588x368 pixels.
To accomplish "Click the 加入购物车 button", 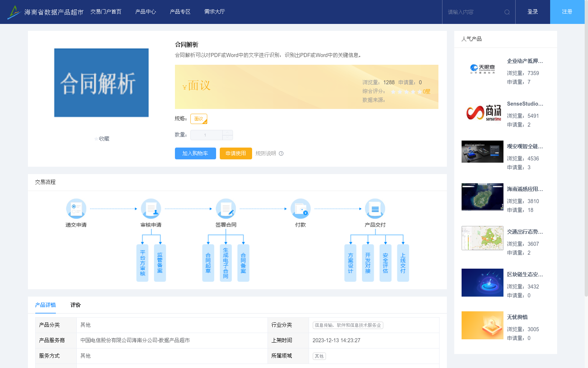I will [196, 153].
